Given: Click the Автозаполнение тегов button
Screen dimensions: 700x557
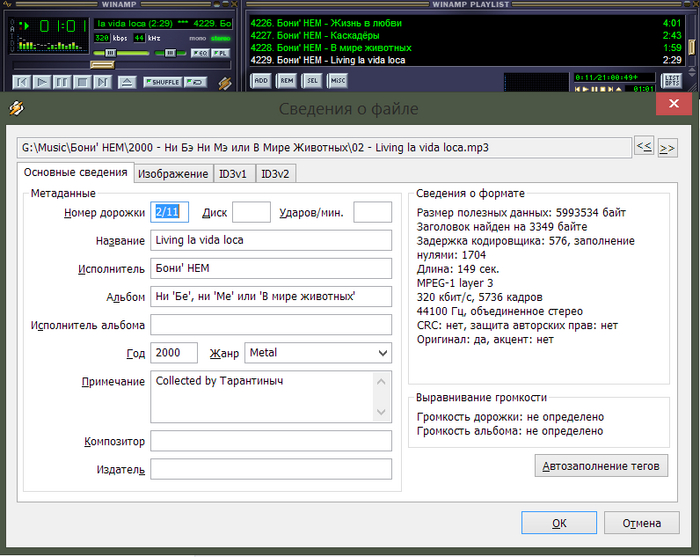Looking at the screenshot, I should (601, 466).
